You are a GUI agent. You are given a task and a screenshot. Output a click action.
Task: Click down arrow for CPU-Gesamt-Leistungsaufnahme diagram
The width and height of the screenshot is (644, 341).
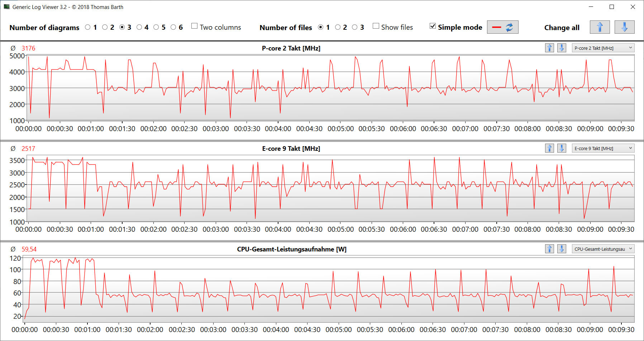(x=562, y=249)
